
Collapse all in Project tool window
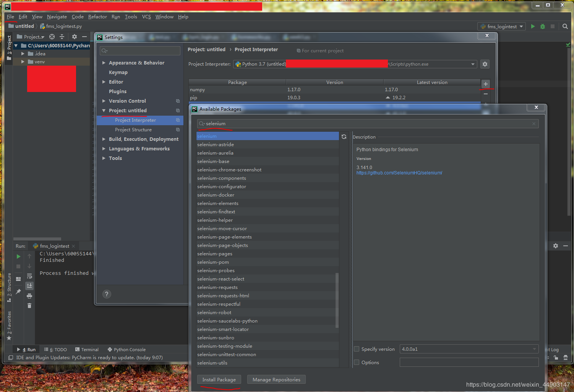pyautogui.click(x=62, y=37)
